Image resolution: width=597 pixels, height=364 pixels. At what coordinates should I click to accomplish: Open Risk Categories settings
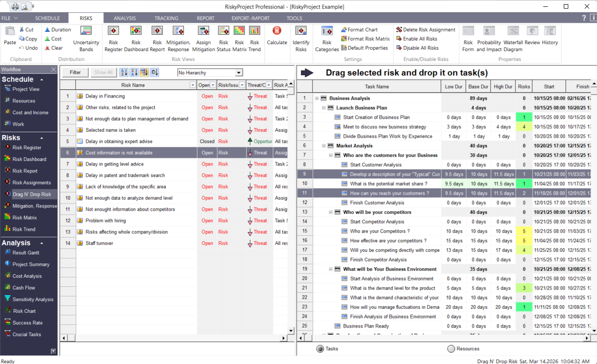(327, 39)
